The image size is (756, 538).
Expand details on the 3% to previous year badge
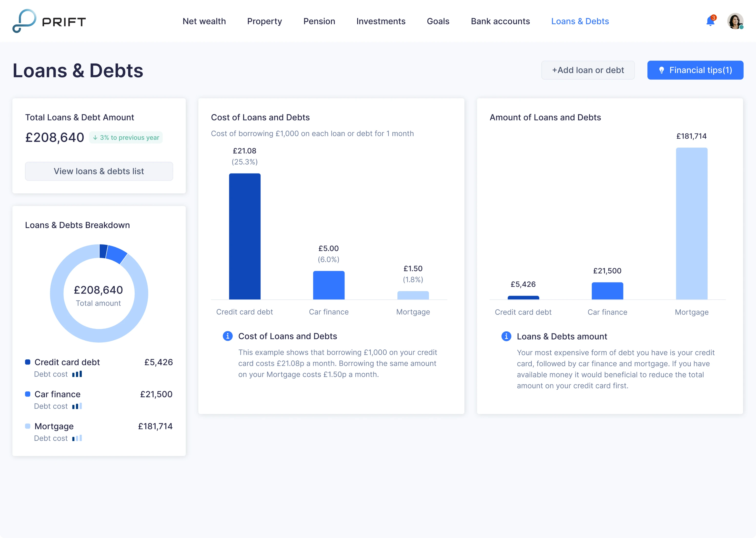pyautogui.click(x=126, y=137)
